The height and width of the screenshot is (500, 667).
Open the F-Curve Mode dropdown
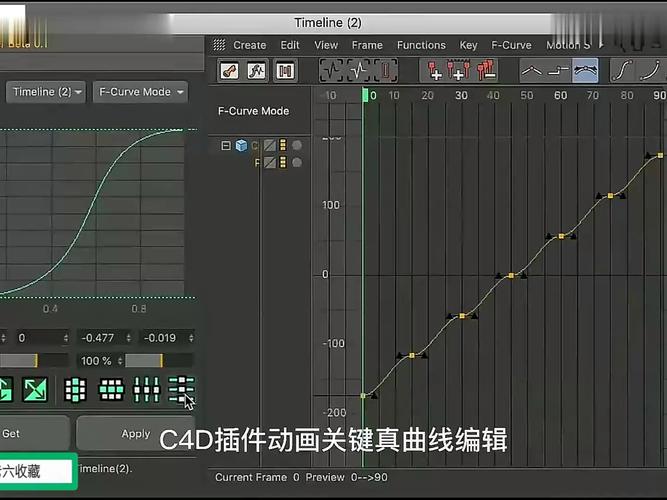coord(140,92)
